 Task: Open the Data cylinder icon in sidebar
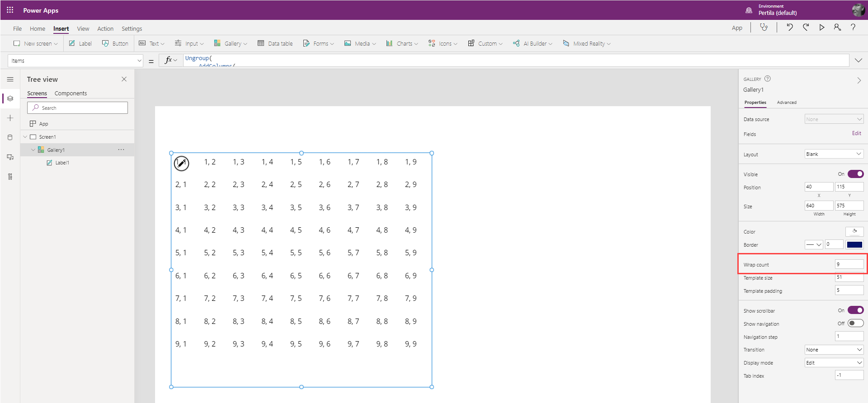[x=10, y=137]
